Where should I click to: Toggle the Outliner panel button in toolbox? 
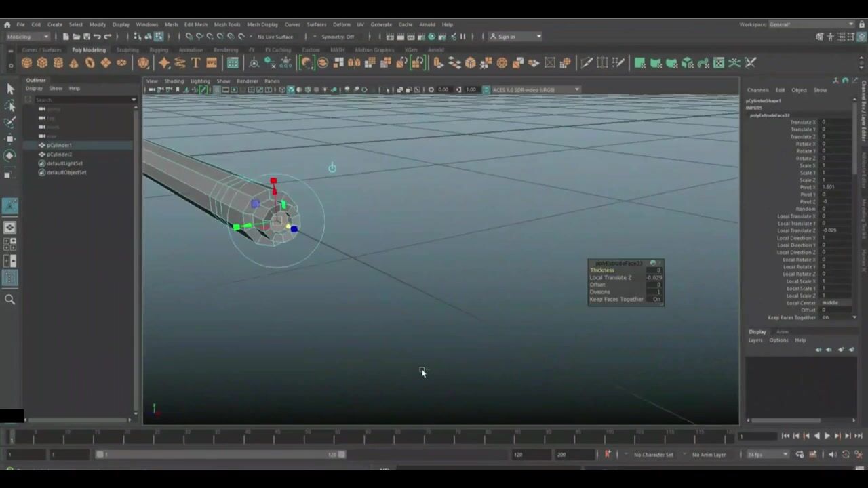coord(10,278)
